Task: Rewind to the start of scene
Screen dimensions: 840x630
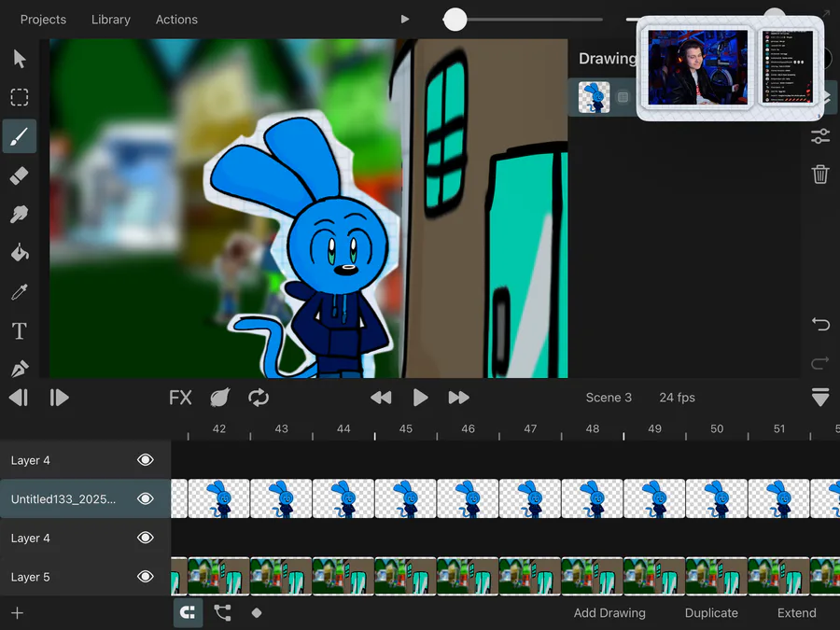Action: tap(381, 398)
